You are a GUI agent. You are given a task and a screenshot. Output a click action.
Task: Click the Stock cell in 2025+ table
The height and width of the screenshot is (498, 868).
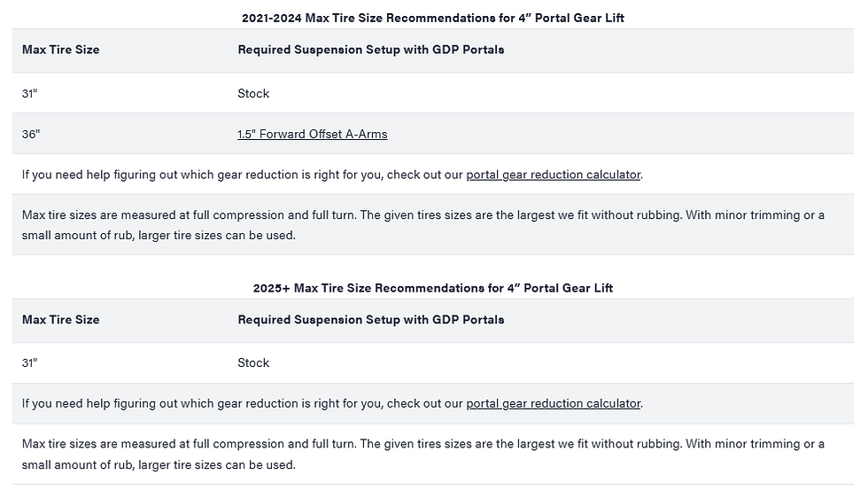(x=253, y=363)
